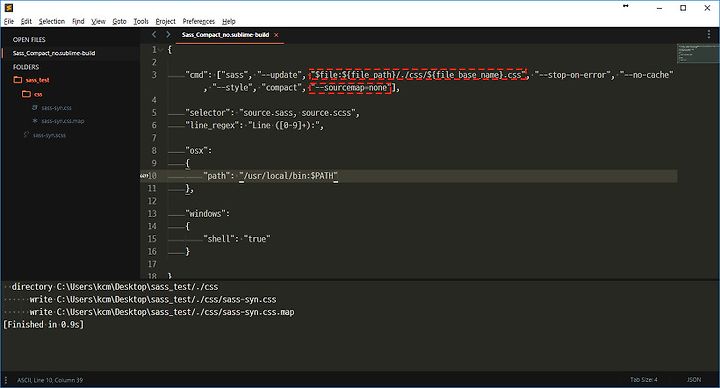
Task: Click "--no-cache" argument on line 3
Action: [647, 75]
